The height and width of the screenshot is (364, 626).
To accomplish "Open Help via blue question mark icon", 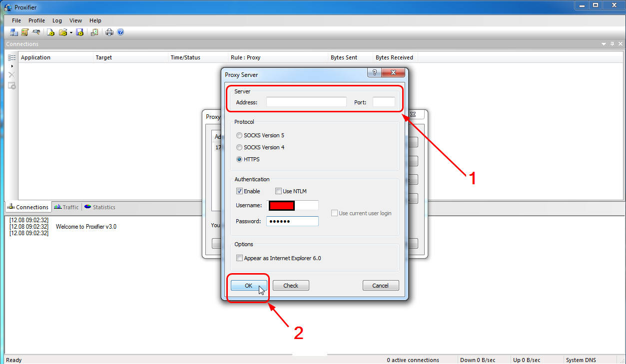I will pos(120,32).
